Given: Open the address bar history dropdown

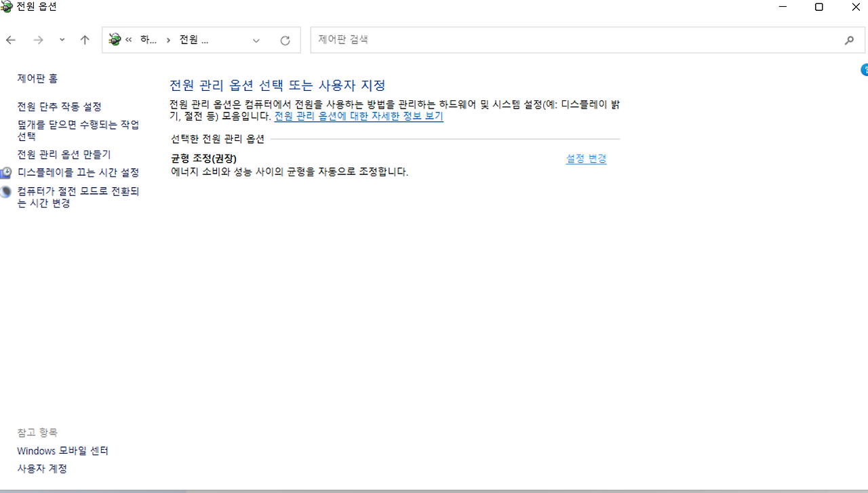Looking at the screenshot, I should tap(256, 40).
